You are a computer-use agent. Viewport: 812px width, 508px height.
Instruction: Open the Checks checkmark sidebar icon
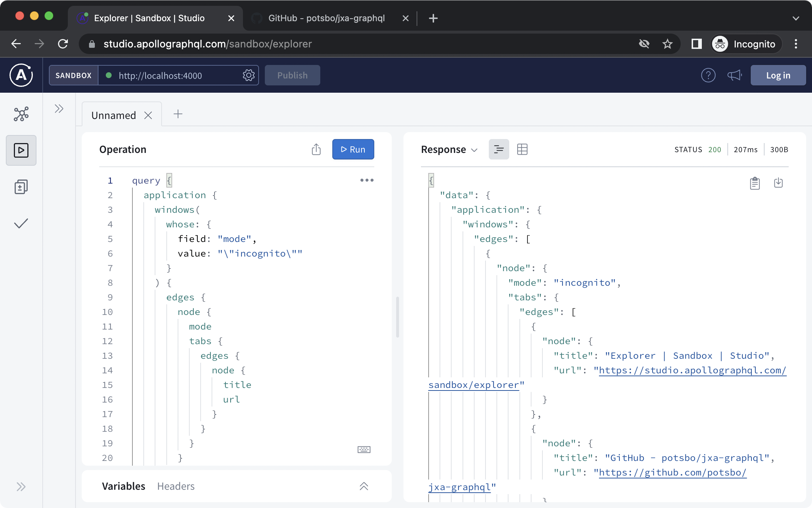click(21, 223)
